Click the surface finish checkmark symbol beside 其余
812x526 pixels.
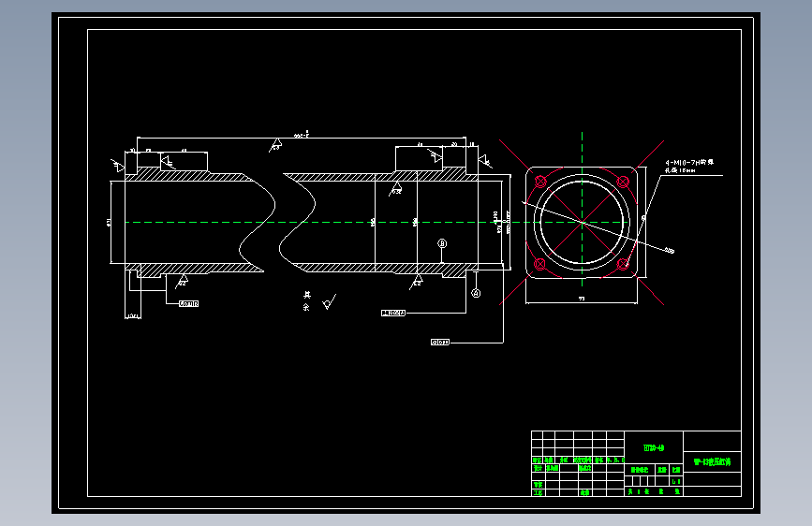pyautogui.click(x=329, y=302)
